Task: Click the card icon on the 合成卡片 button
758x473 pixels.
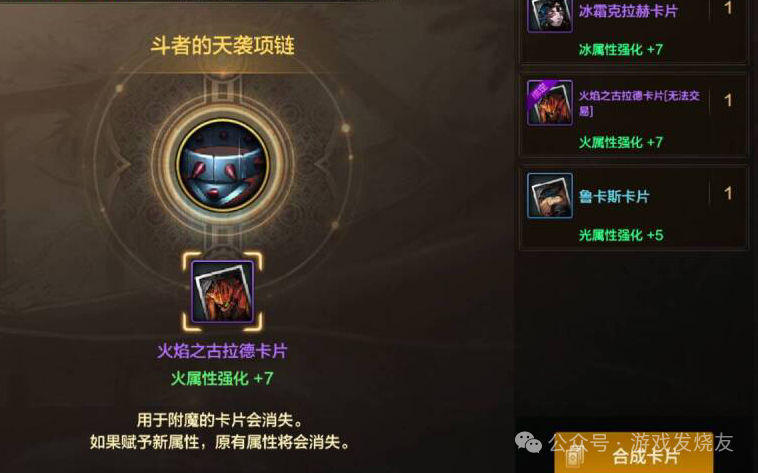Action: (575, 456)
